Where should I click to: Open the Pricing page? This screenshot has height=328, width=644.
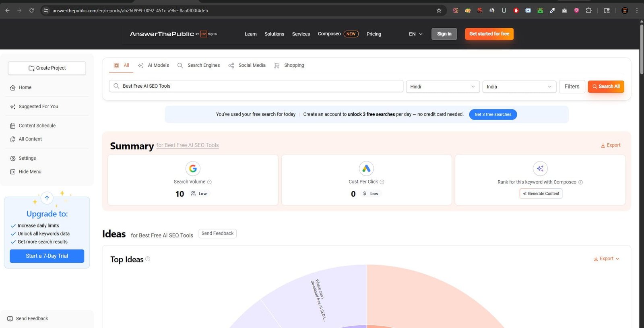[x=374, y=34]
